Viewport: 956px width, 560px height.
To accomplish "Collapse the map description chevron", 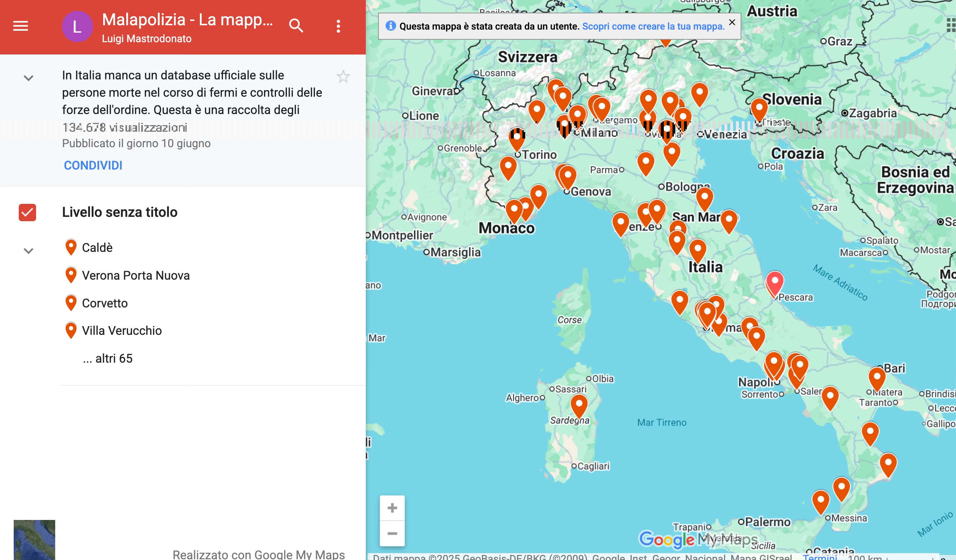I will pyautogui.click(x=28, y=78).
